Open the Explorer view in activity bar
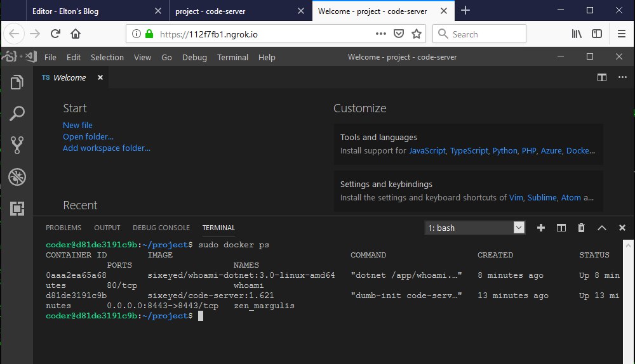Screen dimensions: 635x364 pos(17,82)
